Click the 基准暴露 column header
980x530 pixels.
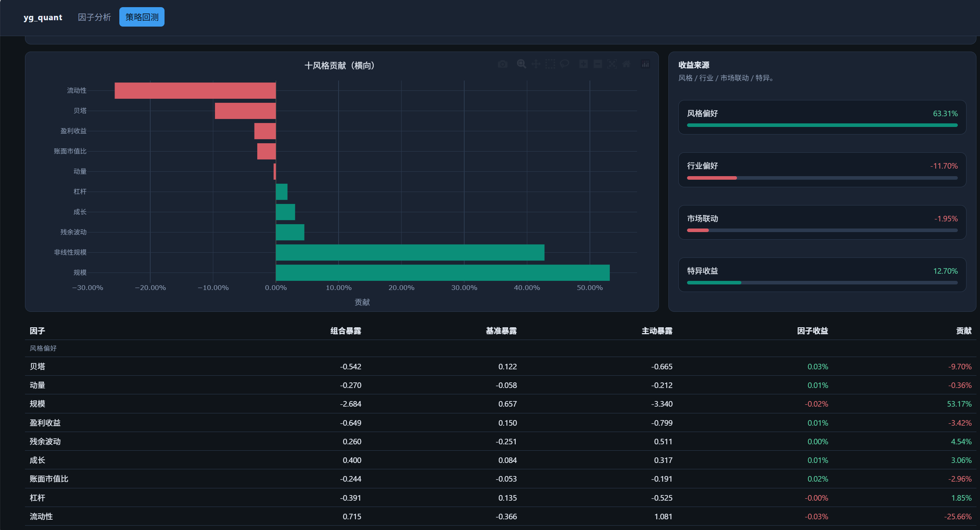click(501, 331)
